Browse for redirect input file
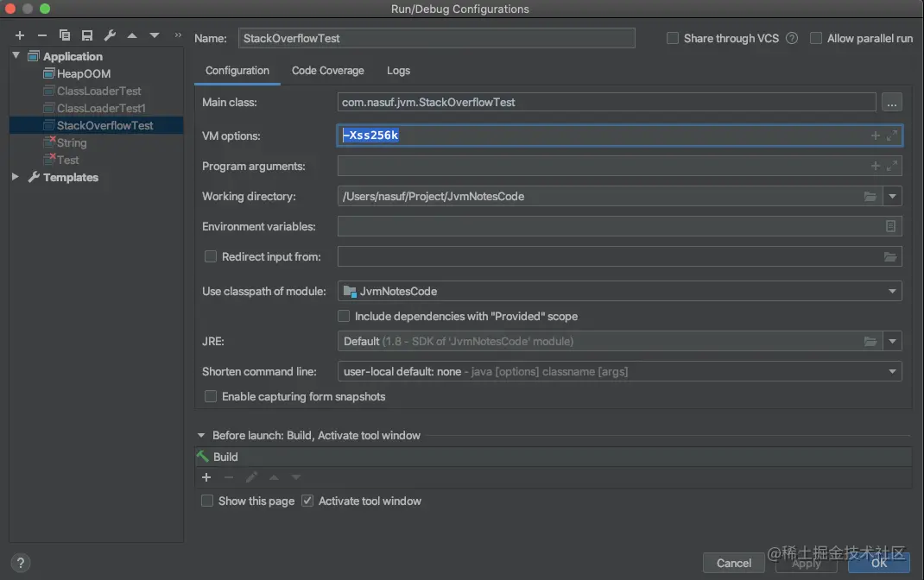 click(x=889, y=256)
